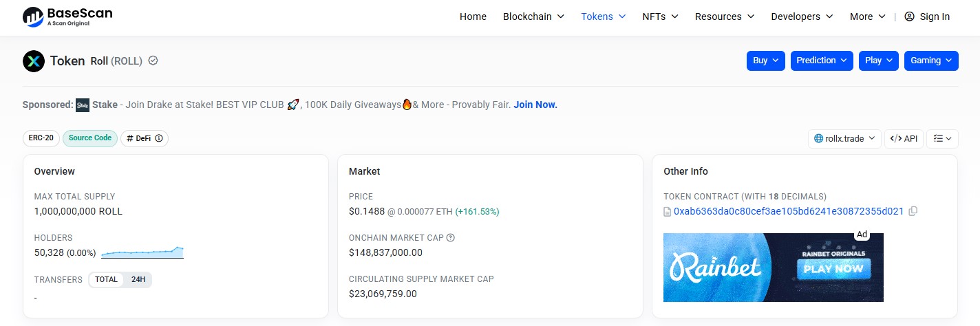Screen dimensions: 980x326
Task: Click the verified checkmark badge next to ROLL
Action: [153, 61]
